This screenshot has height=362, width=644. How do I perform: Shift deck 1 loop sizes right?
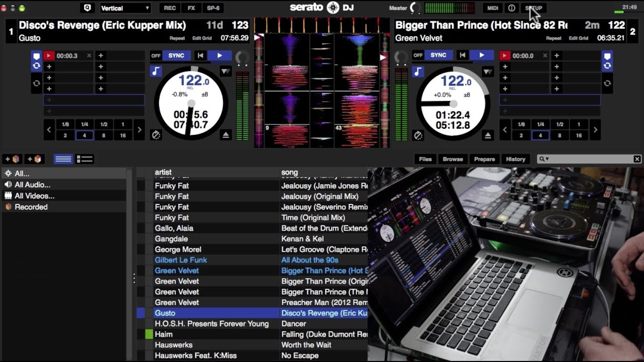[x=140, y=130]
